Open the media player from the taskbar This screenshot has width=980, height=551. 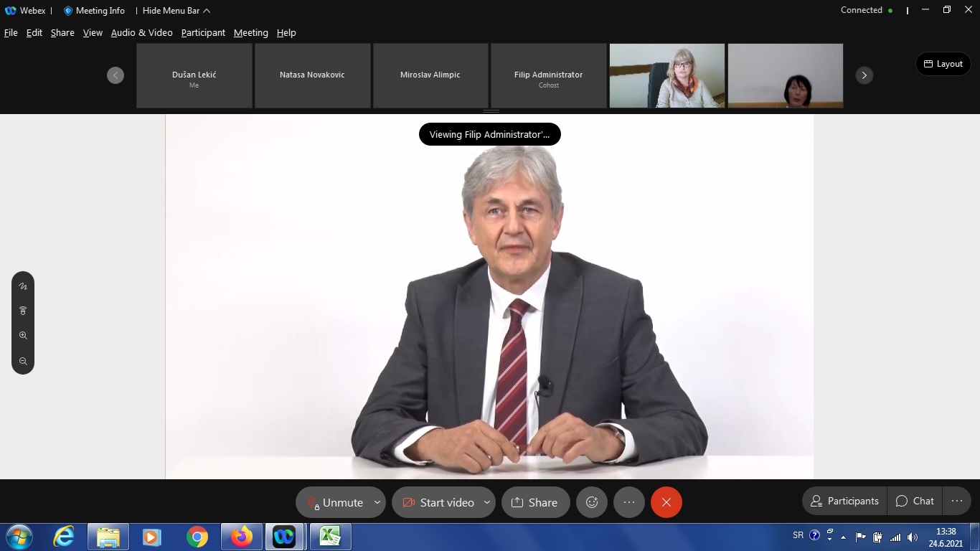click(x=152, y=537)
